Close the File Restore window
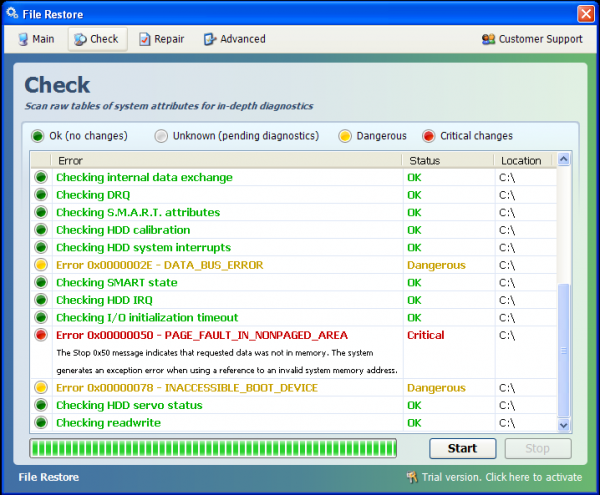 586,14
